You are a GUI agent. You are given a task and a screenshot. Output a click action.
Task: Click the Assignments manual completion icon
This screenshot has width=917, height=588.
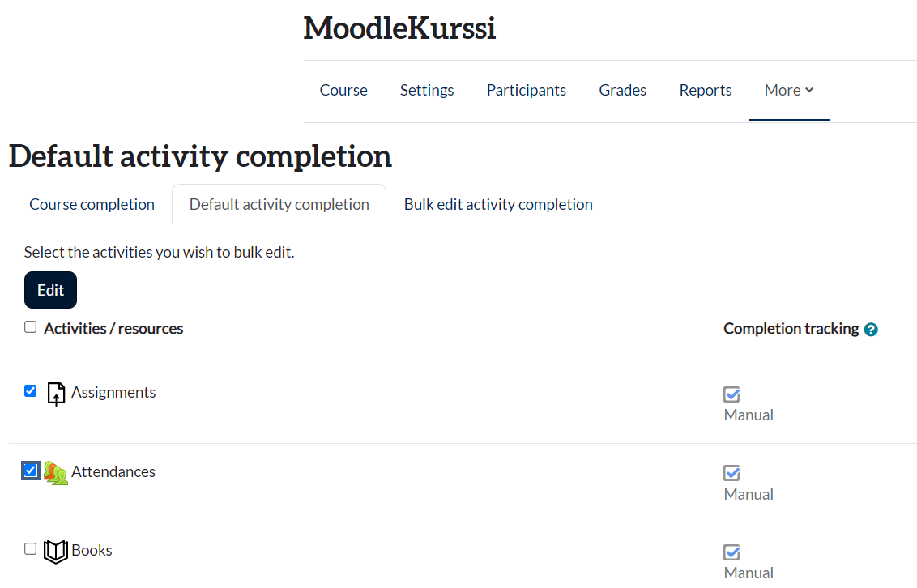tap(731, 394)
